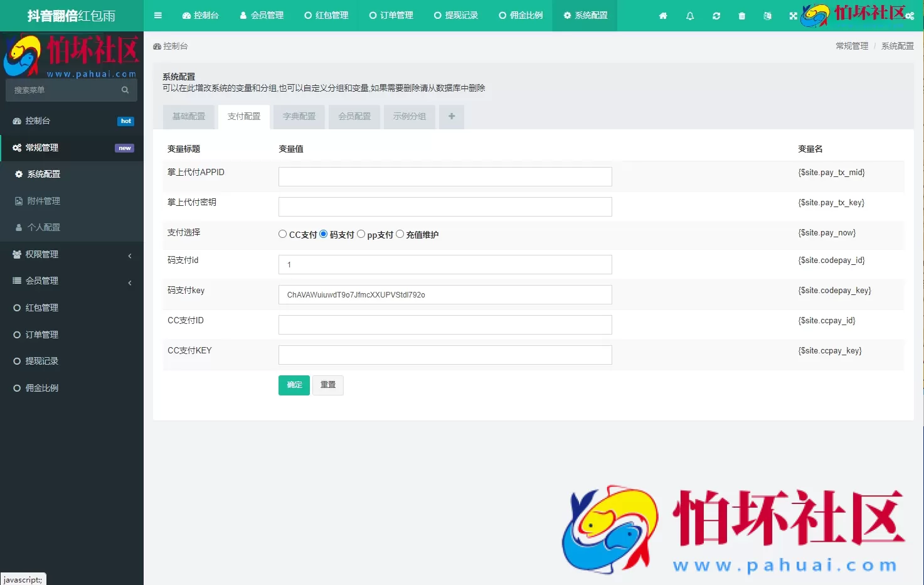Switch to the 基础配置 tab
Viewport: 924px width, 585px height.
coord(189,116)
